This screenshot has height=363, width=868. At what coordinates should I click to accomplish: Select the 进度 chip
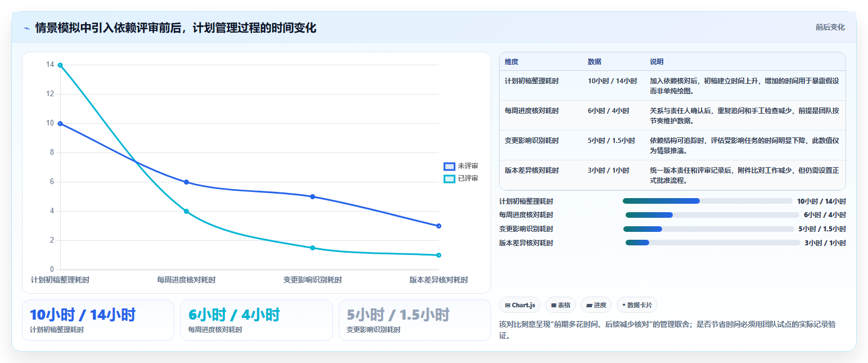click(596, 305)
